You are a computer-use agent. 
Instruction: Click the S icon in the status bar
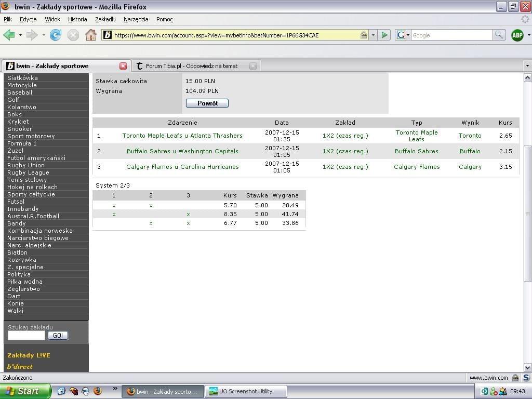coord(526,378)
